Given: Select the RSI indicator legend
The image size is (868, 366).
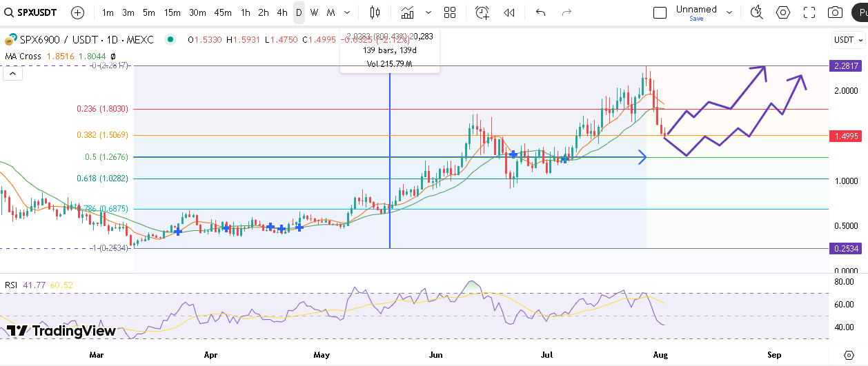Looking at the screenshot, I should tap(11, 285).
